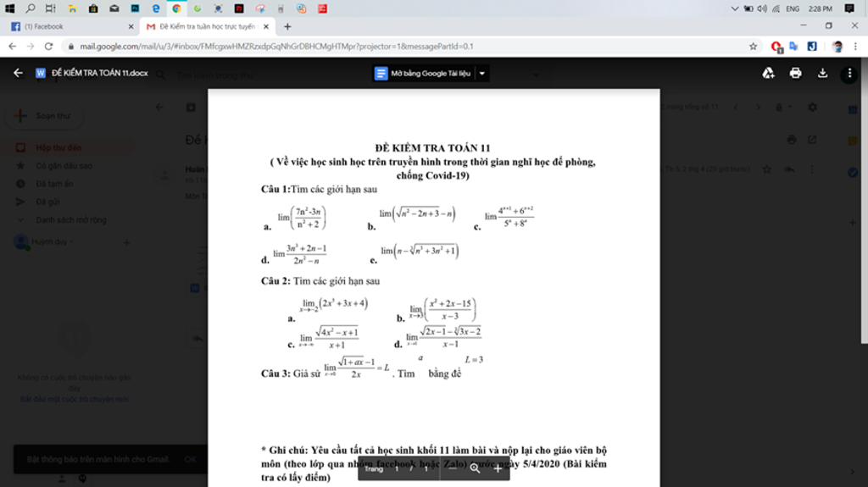This screenshot has width=868, height=487.
Task: Expand the open-with dropdown arrow
Action: coord(482,73)
